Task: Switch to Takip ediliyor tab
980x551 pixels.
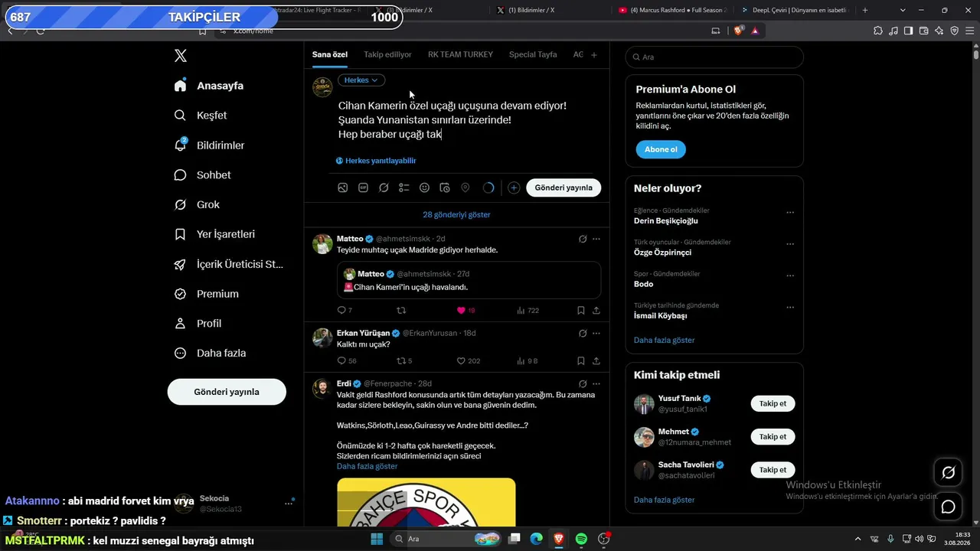Action: click(387, 55)
